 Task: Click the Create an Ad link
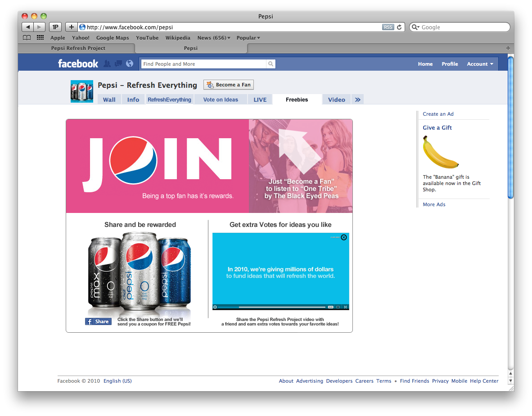[438, 114]
